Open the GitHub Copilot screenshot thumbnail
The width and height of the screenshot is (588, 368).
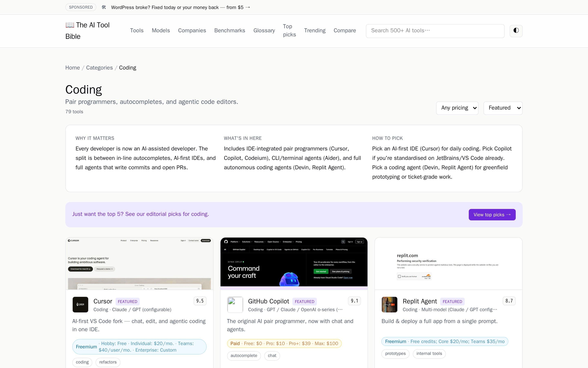coord(294,264)
